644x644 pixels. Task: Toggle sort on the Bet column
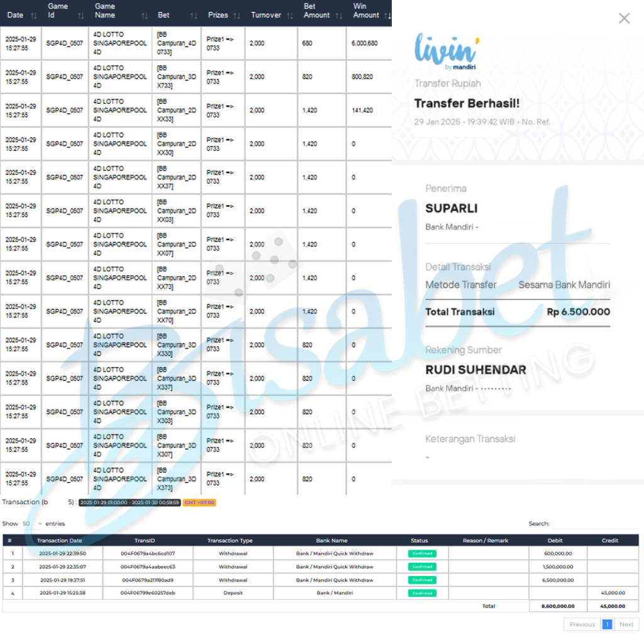tap(193, 15)
